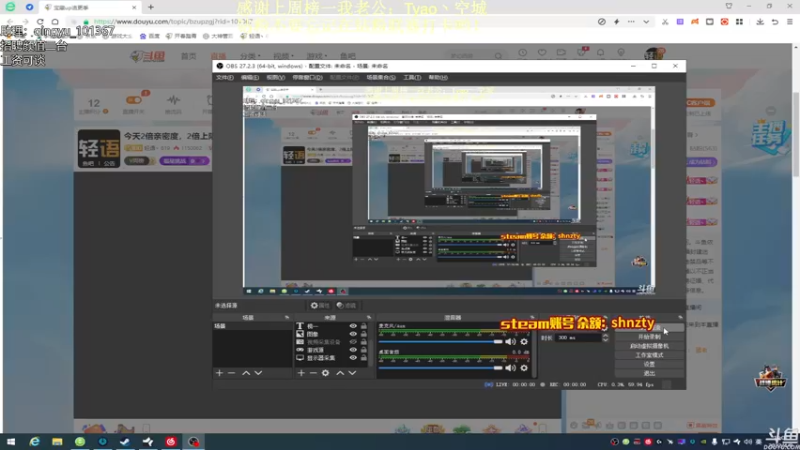Pop out the Sources dock panel icon
The image size is (800, 450).
point(369,317)
